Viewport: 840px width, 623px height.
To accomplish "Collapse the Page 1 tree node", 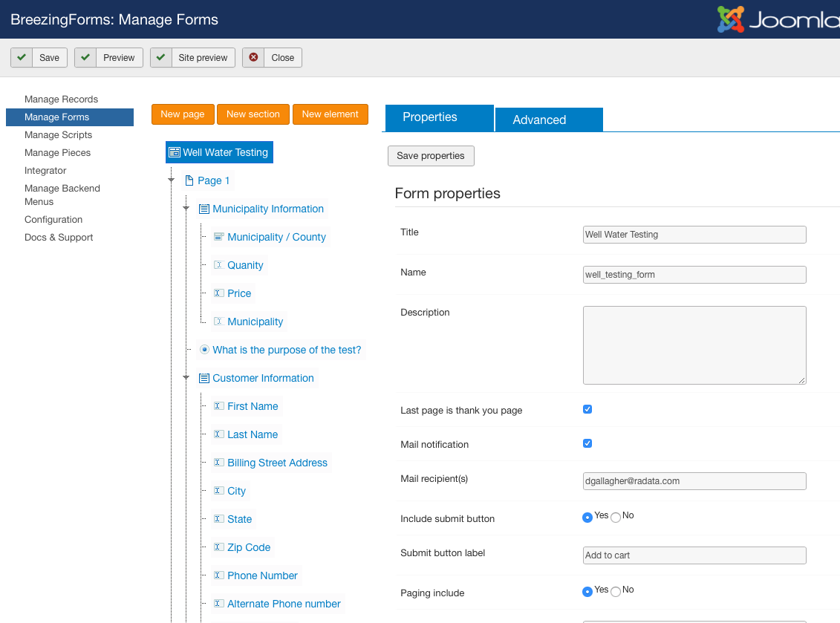I will [x=172, y=180].
